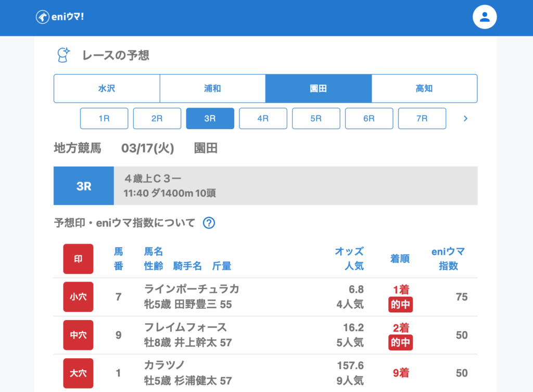The image size is (533, 392).
Task: Open help question mark for eniウマ指数
Action: (x=209, y=223)
